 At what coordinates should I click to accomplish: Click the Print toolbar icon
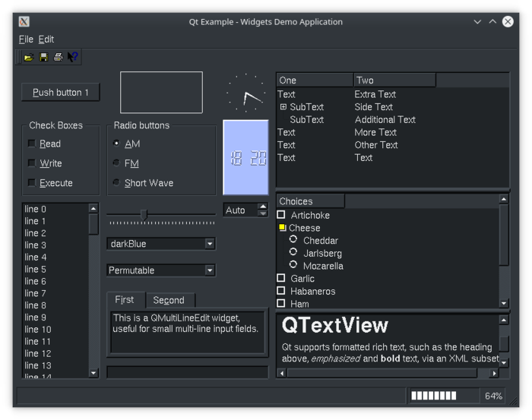click(58, 57)
